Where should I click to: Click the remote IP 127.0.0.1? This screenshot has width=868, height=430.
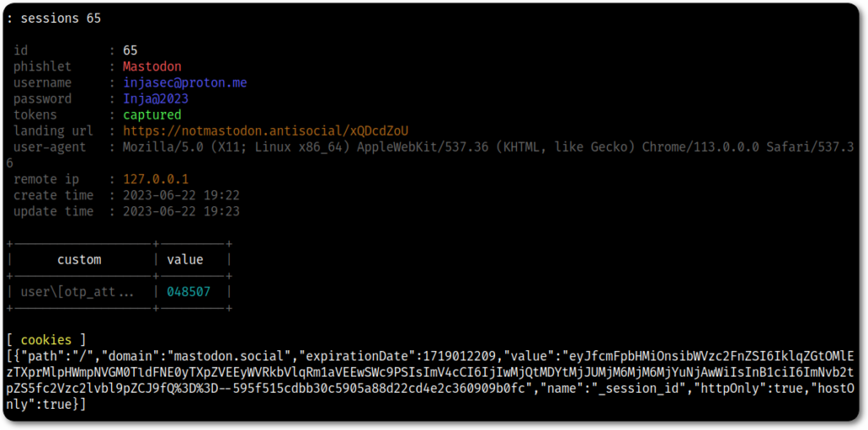[x=155, y=179]
